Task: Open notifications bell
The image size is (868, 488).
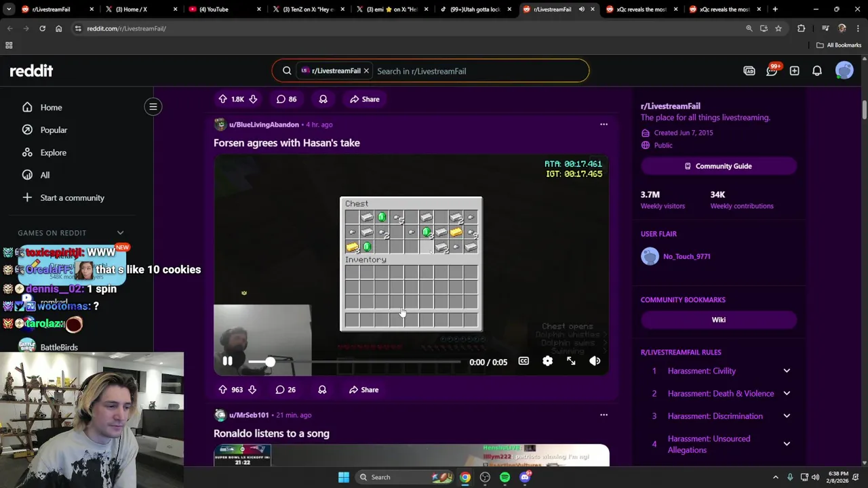Action: [817, 70]
